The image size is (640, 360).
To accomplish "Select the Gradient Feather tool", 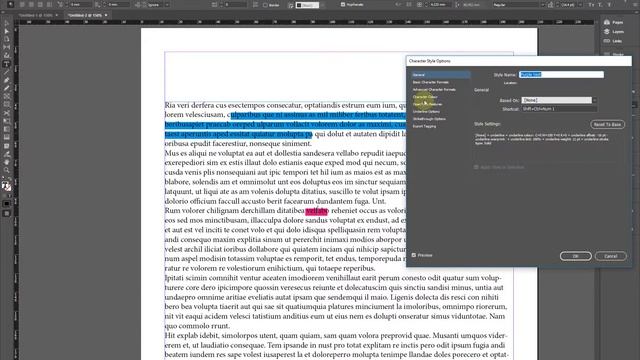I will click(x=7, y=138).
